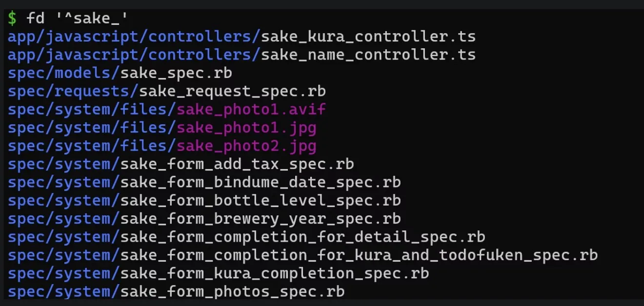Open sake_request_spec.rb in results
The width and height of the screenshot is (644, 306).
pos(232,91)
